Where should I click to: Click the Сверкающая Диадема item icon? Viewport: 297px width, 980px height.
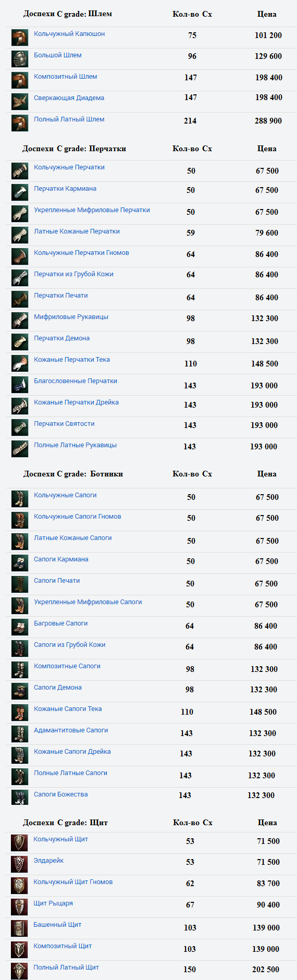(x=20, y=102)
